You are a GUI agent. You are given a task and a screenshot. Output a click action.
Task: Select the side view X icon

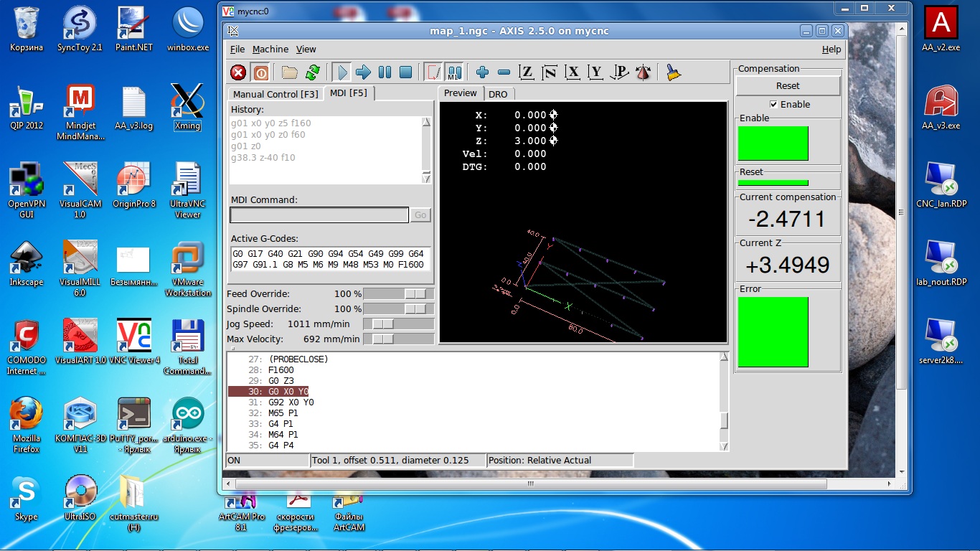tap(573, 72)
